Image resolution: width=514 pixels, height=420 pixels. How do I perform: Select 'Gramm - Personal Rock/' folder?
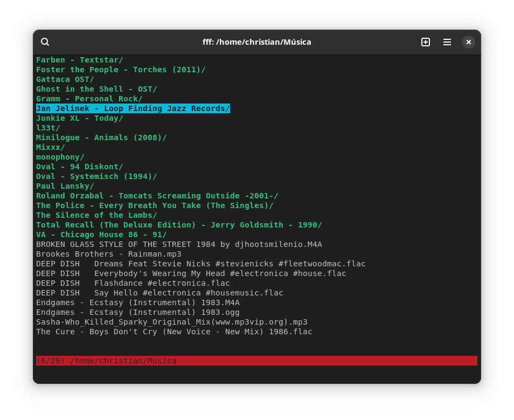tap(89, 99)
